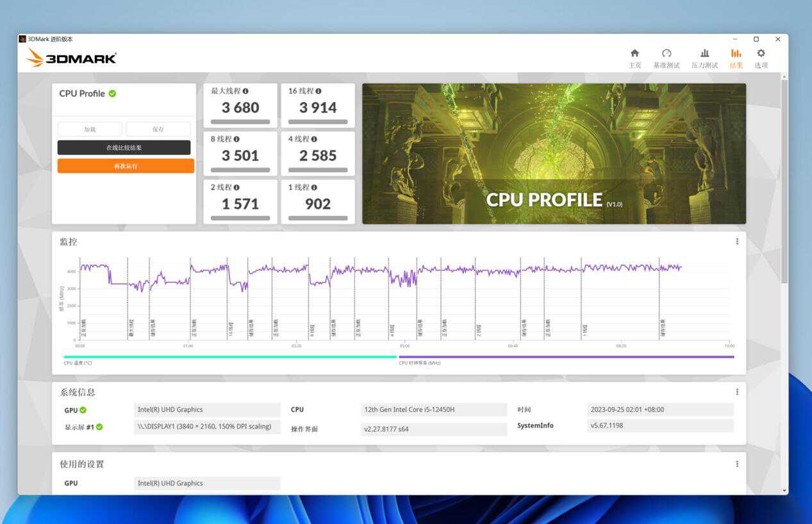Click the 保存 save button
This screenshot has width=812, height=524.
point(158,129)
